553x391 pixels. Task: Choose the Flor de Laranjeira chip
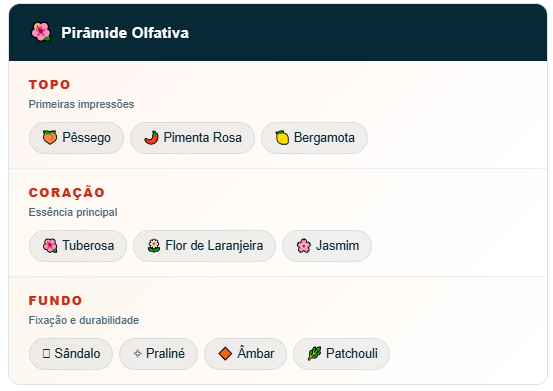pos(204,246)
